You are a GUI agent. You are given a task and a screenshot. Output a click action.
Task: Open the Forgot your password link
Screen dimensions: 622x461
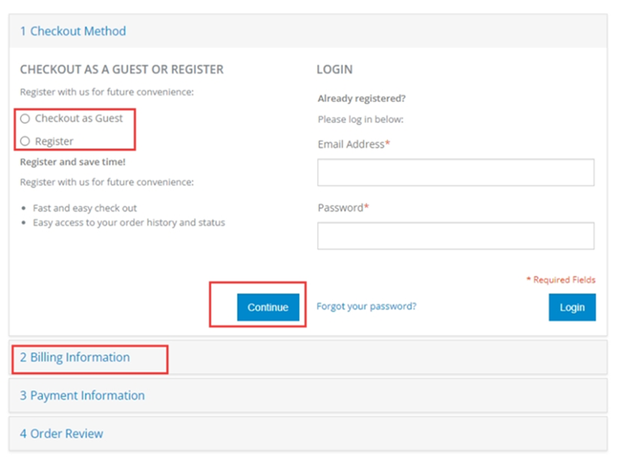click(x=366, y=306)
